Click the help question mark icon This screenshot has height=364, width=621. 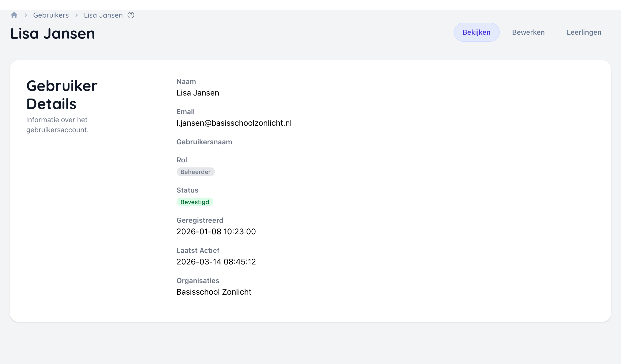(x=131, y=15)
